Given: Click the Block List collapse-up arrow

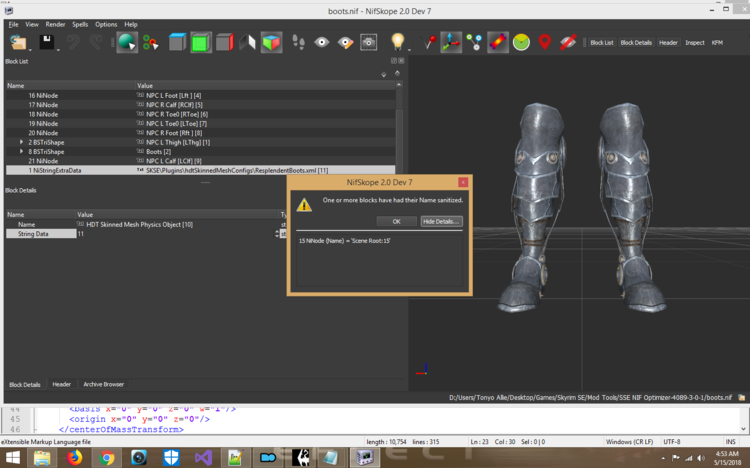Looking at the screenshot, I should [x=397, y=73].
